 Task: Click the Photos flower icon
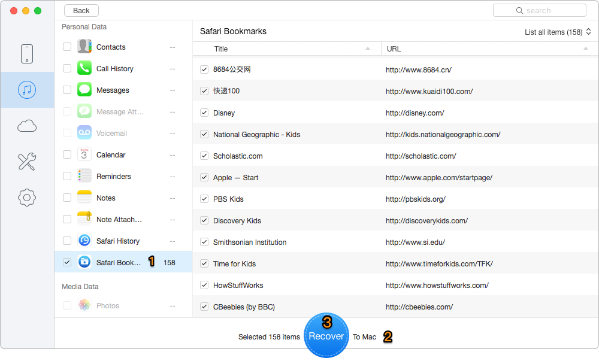point(84,305)
